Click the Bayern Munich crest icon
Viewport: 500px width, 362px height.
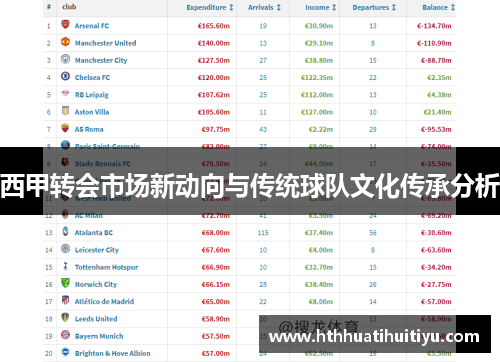point(65,335)
